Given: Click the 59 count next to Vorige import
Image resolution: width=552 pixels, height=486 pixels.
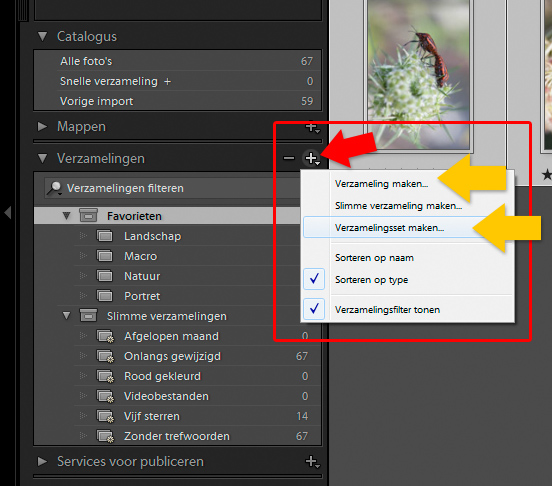Looking at the screenshot, I should pyautogui.click(x=307, y=101).
